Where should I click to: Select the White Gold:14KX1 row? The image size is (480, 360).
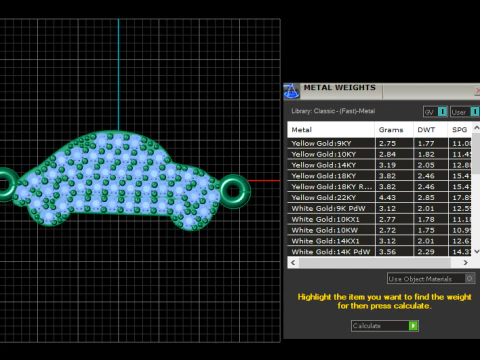pos(379,241)
